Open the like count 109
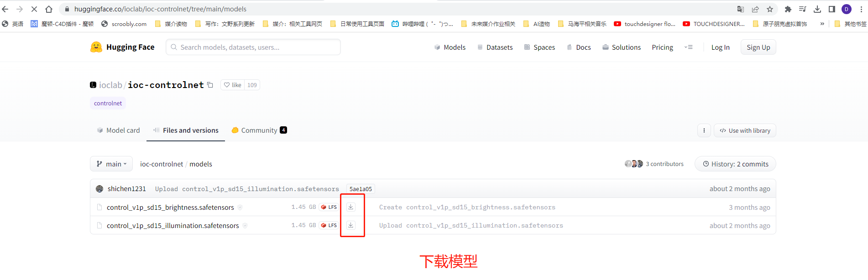Image resolution: width=868 pixels, height=280 pixels. pyautogui.click(x=252, y=85)
